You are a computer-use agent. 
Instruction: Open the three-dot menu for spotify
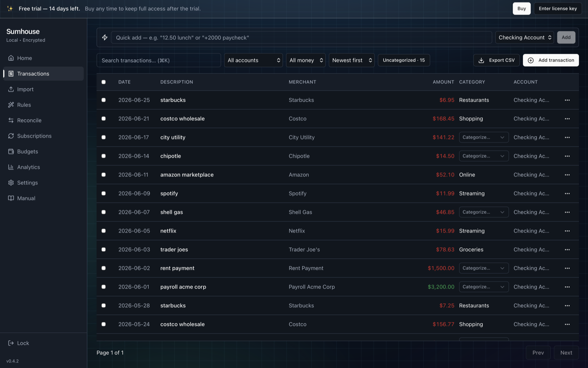[567, 194]
